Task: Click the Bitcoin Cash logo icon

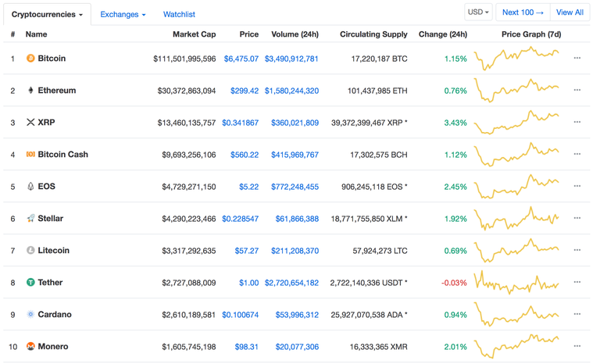Action: click(30, 154)
